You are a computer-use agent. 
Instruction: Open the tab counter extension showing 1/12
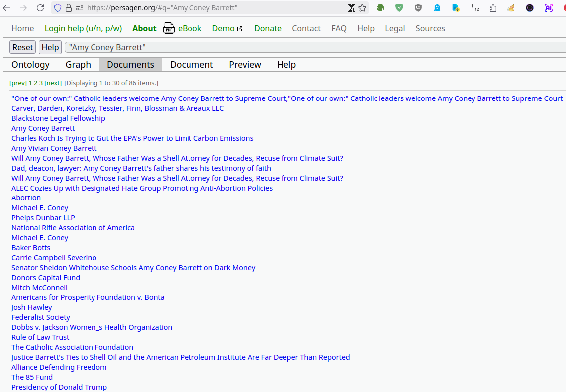click(474, 8)
